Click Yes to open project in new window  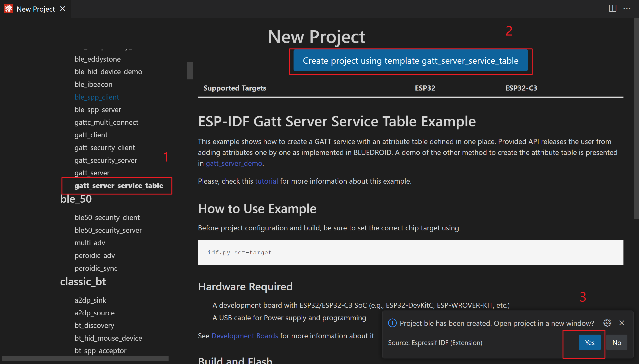(x=590, y=342)
